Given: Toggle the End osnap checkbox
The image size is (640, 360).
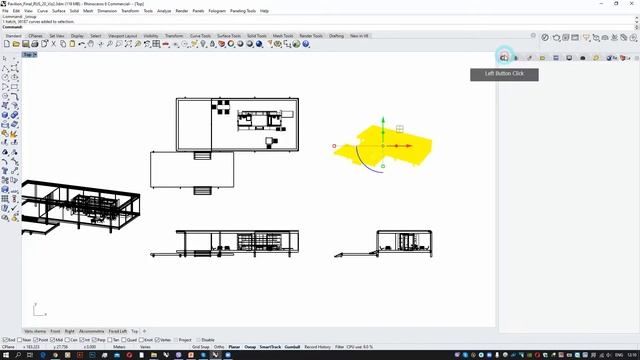Looking at the screenshot, I should click(x=5, y=340).
